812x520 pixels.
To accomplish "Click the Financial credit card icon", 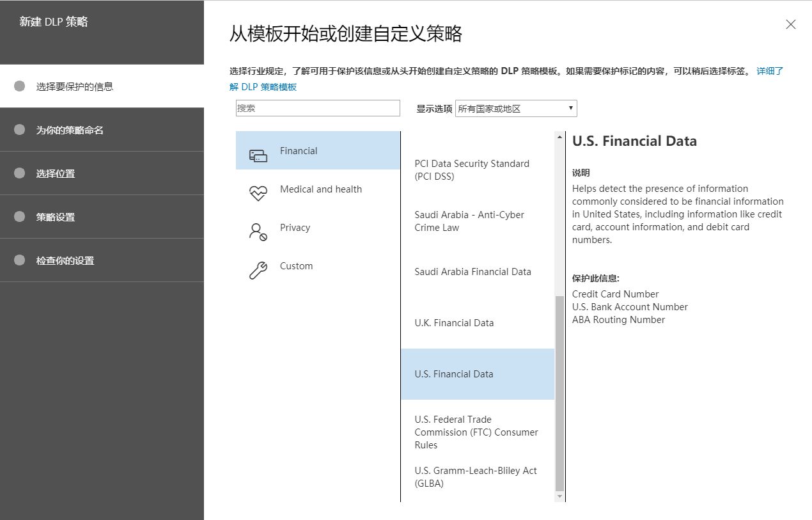I will tap(258, 155).
